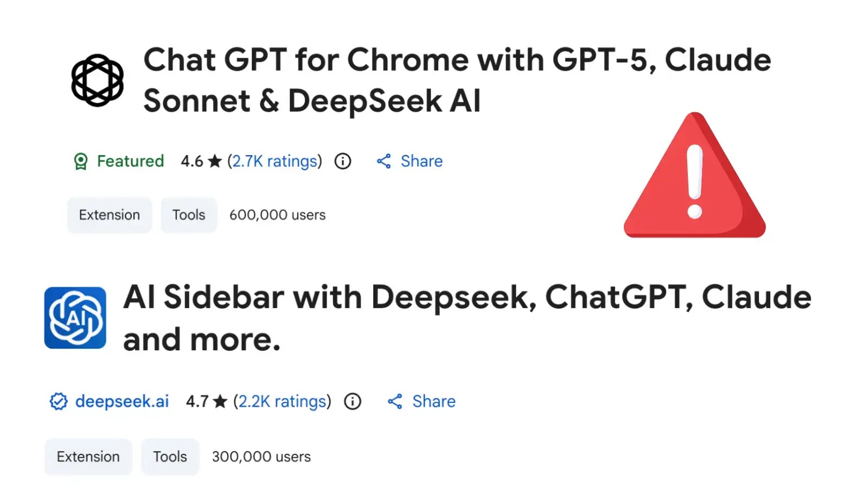Open the info icon beside 2.7K ratings
Screen dimensions: 868x488
coord(342,161)
